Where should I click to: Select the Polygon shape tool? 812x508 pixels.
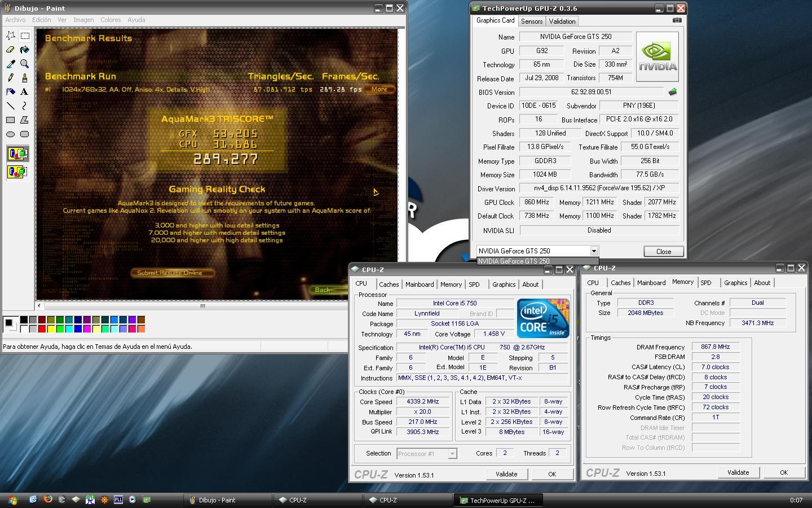coord(25,120)
